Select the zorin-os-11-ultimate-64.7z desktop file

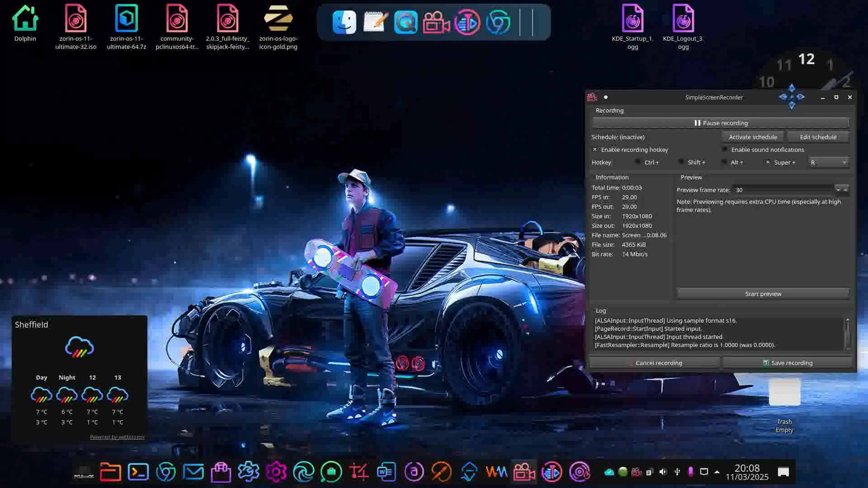pos(127,27)
